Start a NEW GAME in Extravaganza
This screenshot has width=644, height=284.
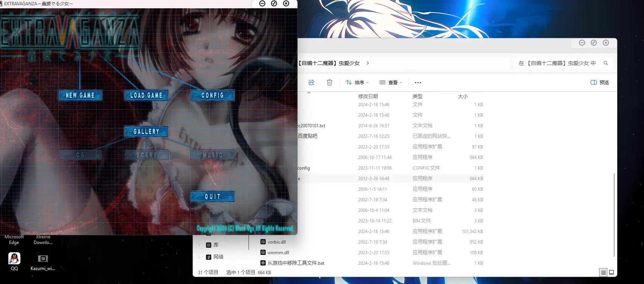(80, 95)
